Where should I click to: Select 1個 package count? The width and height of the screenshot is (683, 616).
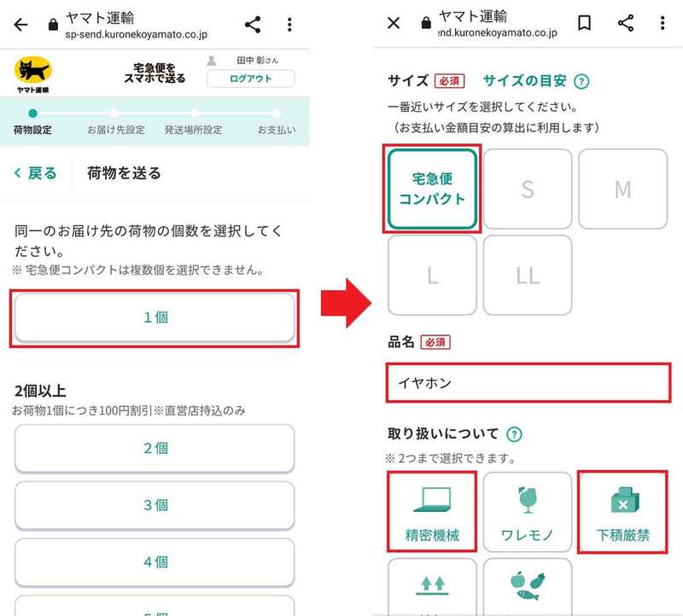pos(155,317)
